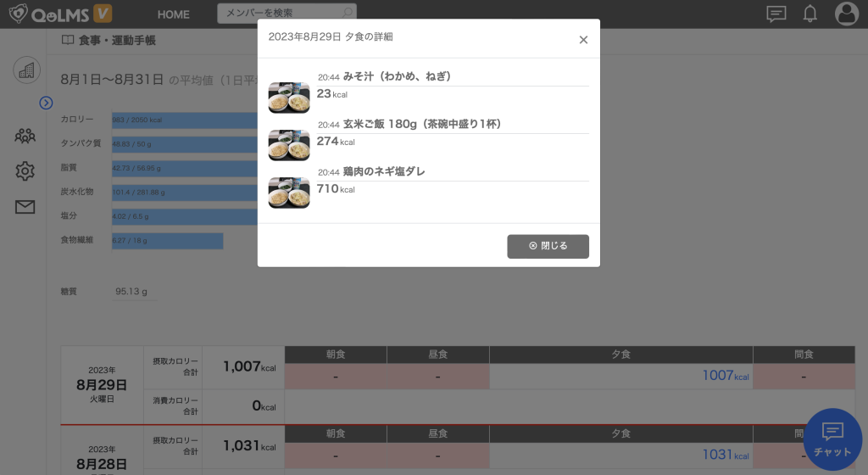Close the dinner details dialog with X
Screen dimensions: 868x475
[x=583, y=40]
